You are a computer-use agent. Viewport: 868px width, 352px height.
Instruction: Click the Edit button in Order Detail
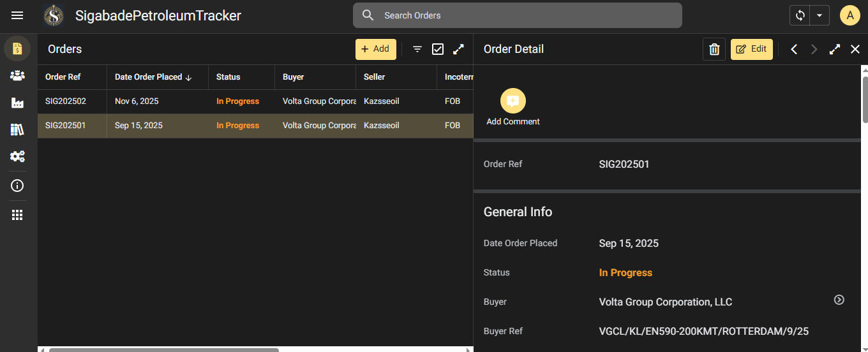click(x=751, y=49)
